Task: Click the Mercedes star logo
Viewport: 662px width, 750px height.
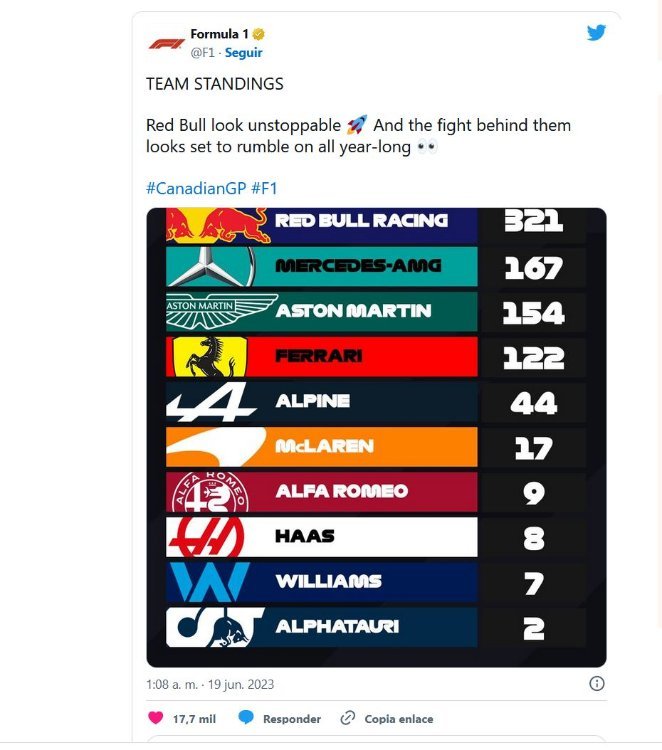Action: (210, 267)
